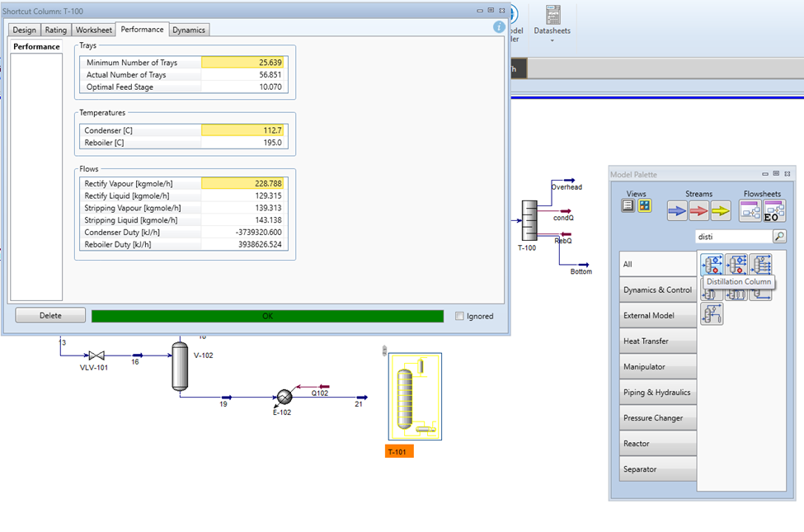This screenshot has height=532, width=804.
Task: Select Stripping Vapour value 139.313
Action: [242, 208]
